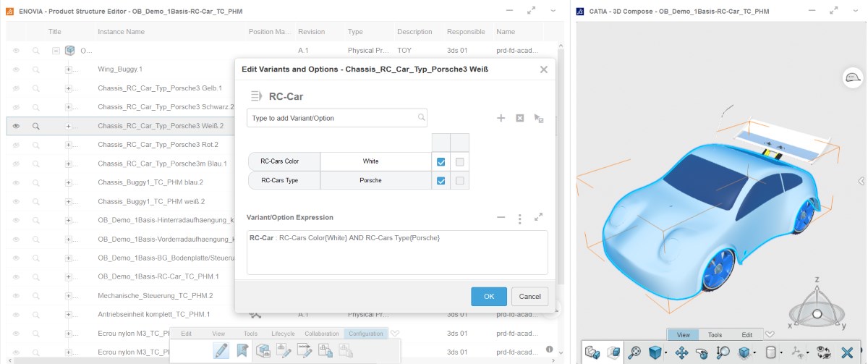The image size is (868, 364).
Task: Open the ENOVIA widget chevron menu
Action: click(553, 11)
